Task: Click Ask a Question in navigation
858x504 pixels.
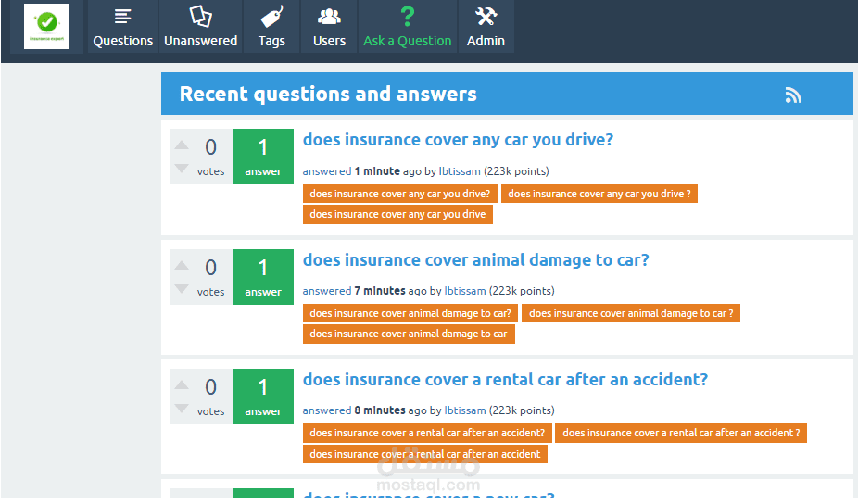Action: pyautogui.click(x=408, y=27)
